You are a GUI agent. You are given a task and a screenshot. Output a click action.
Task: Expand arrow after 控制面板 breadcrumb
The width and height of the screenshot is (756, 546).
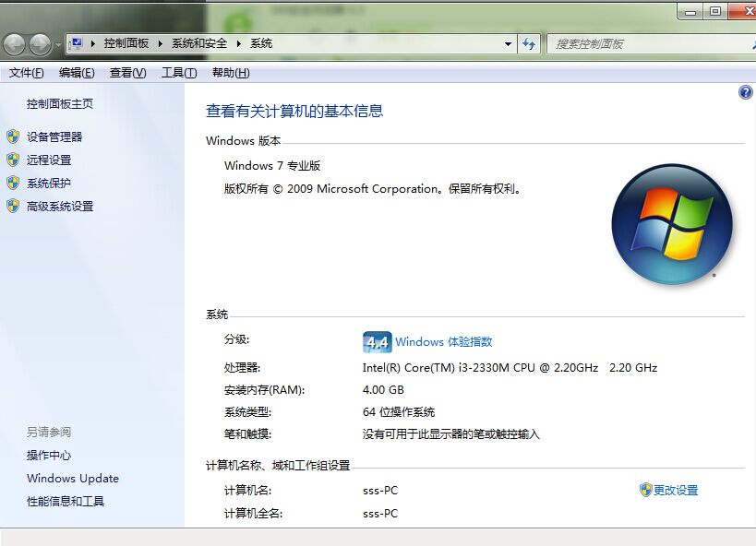tap(160, 44)
